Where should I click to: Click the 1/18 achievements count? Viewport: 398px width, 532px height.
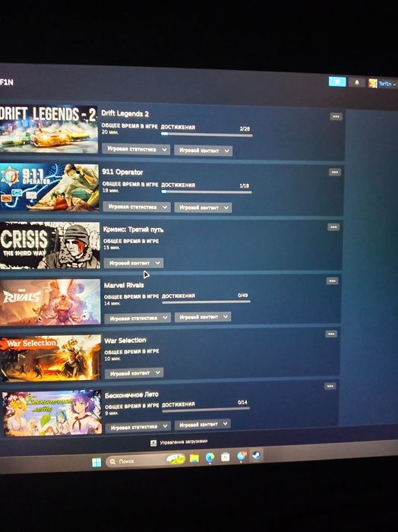(x=244, y=186)
